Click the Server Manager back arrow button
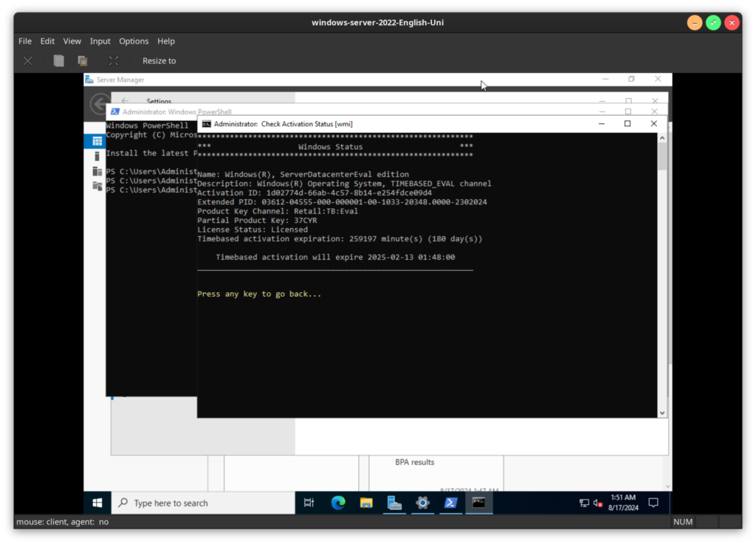Screen dimensions: 756x544 click(99, 104)
